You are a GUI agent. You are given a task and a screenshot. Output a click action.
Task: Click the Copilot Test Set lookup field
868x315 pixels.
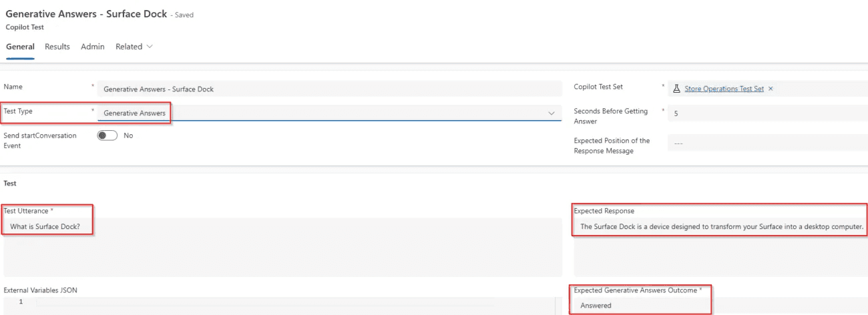pos(767,89)
